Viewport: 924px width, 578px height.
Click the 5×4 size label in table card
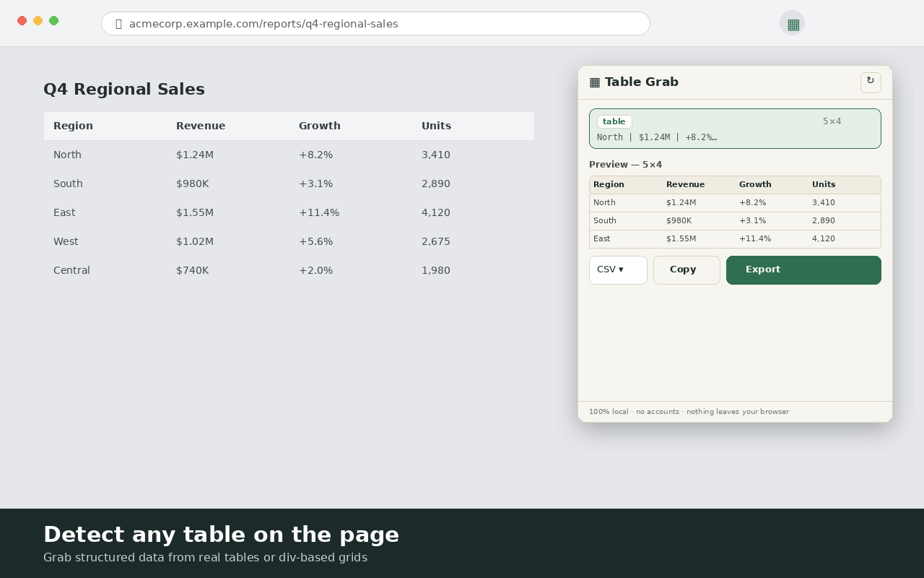tap(832, 121)
